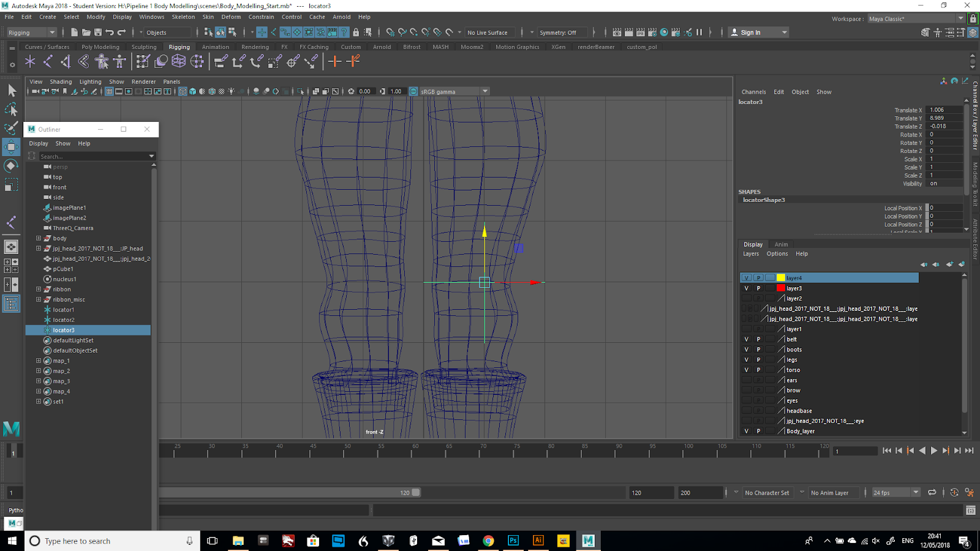980x551 pixels.
Task: Expand the body node in Outliner
Action: click(39, 238)
